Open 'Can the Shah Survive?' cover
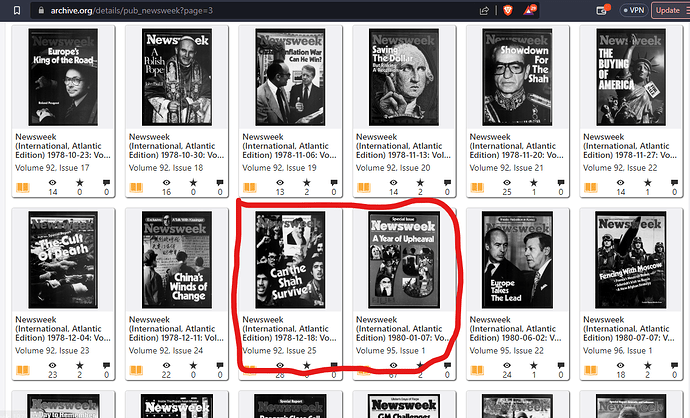The width and height of the screenshot is (690, 418). pyautogui.click(x=290, y=260)
